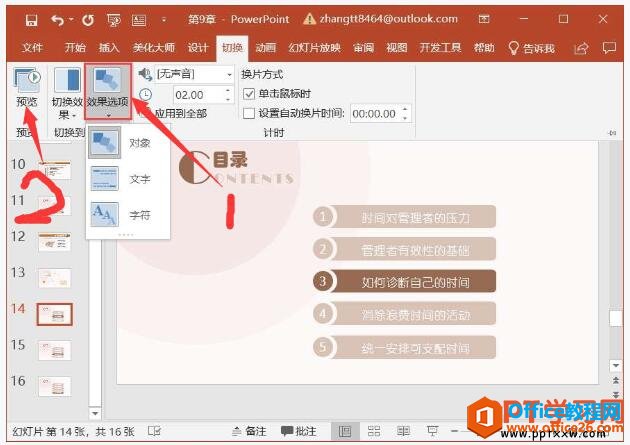Undo the last action
The width and height of the screenshot is (630, 445).
point(58,20)
